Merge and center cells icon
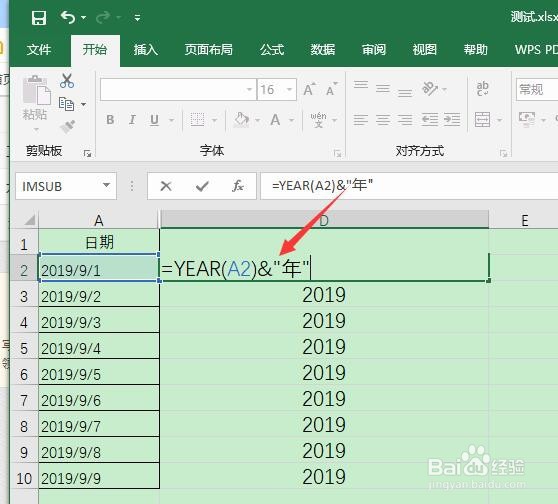Image resolution: width=558 pixels, height=504 pixels. coord(483,120)
